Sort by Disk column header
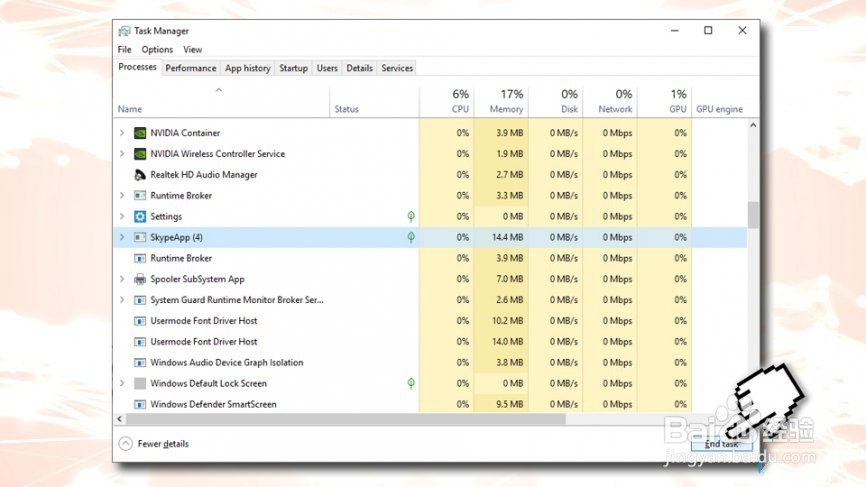The height and width of the screenshot is (487, 866). coord(555,103)
